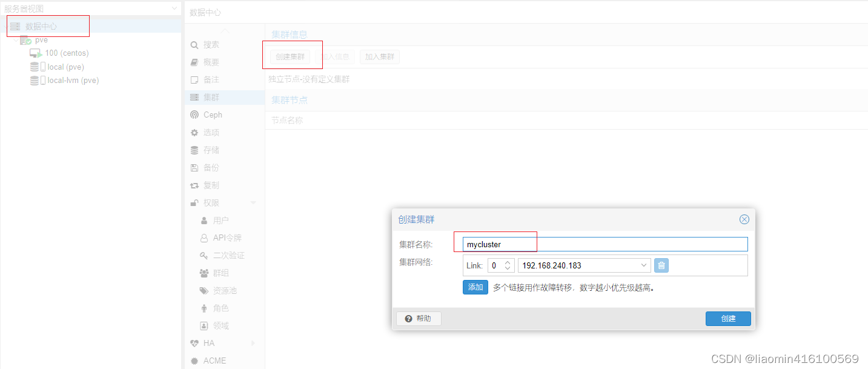This screenshot has height=369, width=868.
Task: Click the 二次验证 key icon
Action: tap(204, 256)
